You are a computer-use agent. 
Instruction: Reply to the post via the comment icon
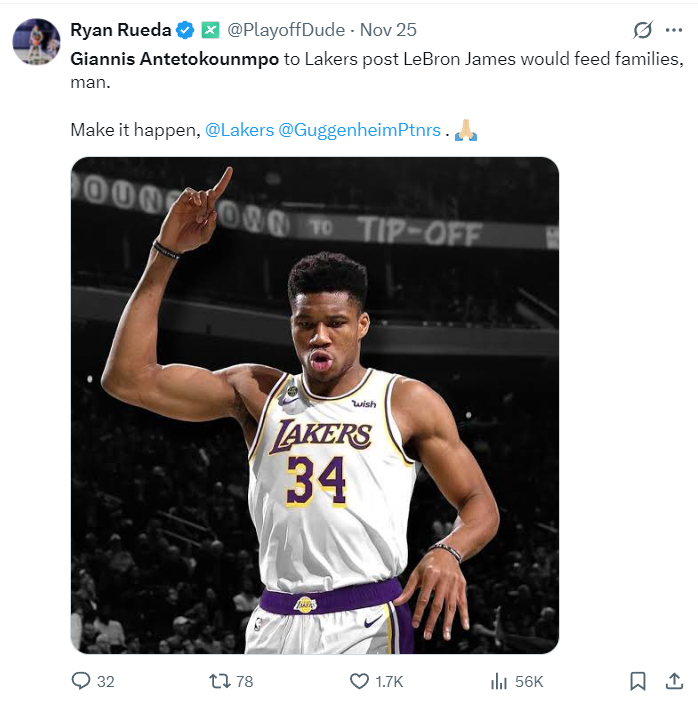[x=82, y=681]
